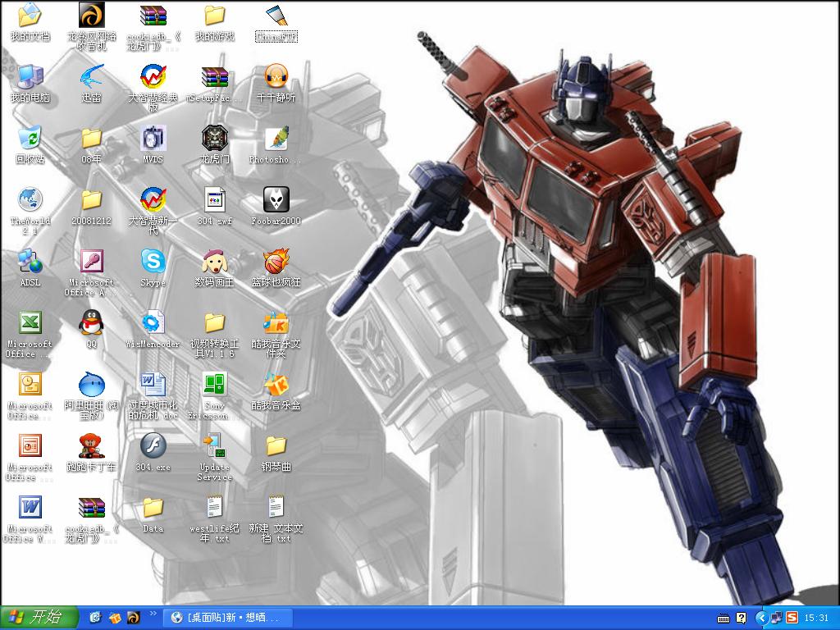Select the ChinaFTP desktop icon
The width and height of the screenshot is (840, 630).
pyautogui.click(x=276, y=16)
